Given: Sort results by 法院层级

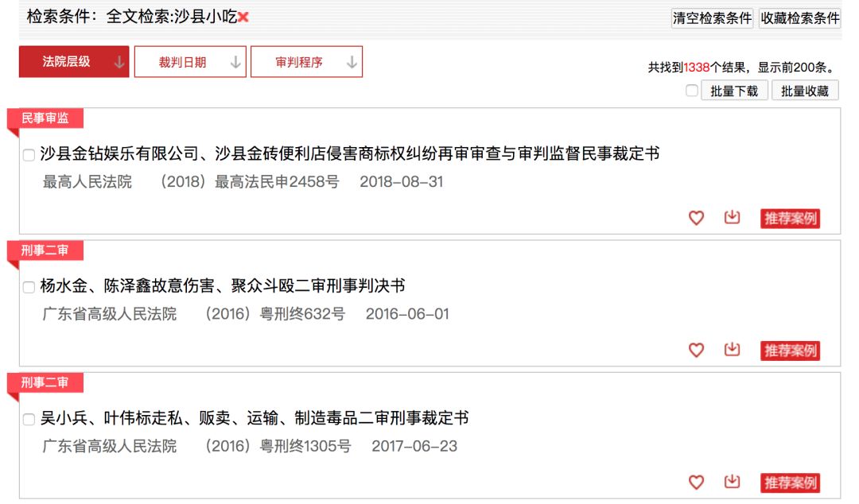Looking at the screenshot, I should [x=74, y=62].
